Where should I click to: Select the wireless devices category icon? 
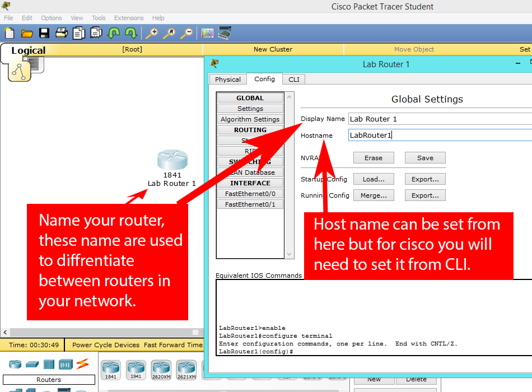[x=66, y=364]
